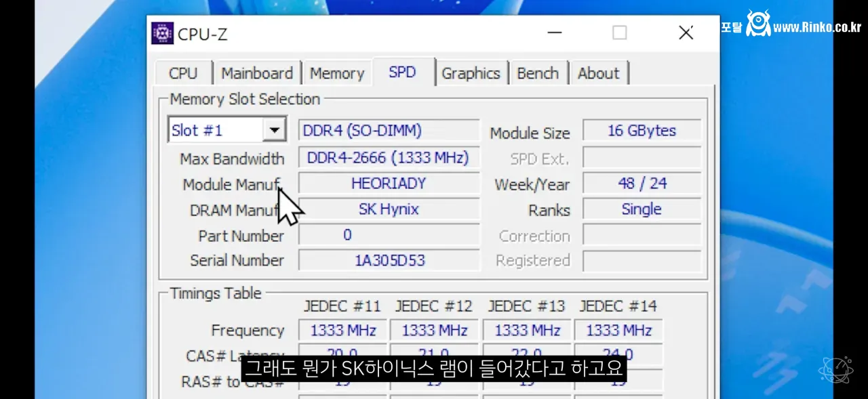This screenshot has width=868, height=399.
Task: Select the DRAM Manuf field showing SK Hynix
Action: 389,209
